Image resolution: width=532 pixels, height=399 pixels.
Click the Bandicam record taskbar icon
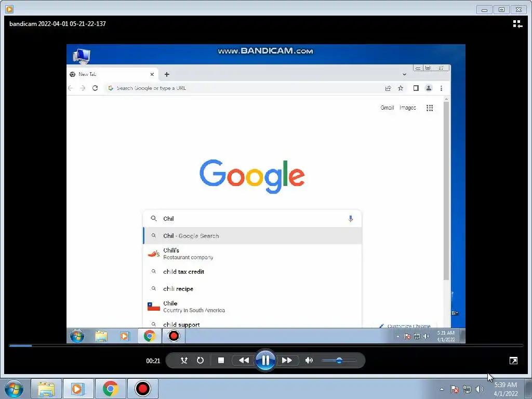tap(142, 389)
